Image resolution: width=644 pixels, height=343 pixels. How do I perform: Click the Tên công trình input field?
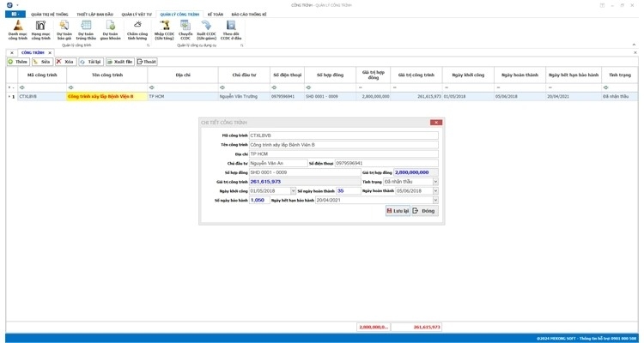[x=343, y=145]
